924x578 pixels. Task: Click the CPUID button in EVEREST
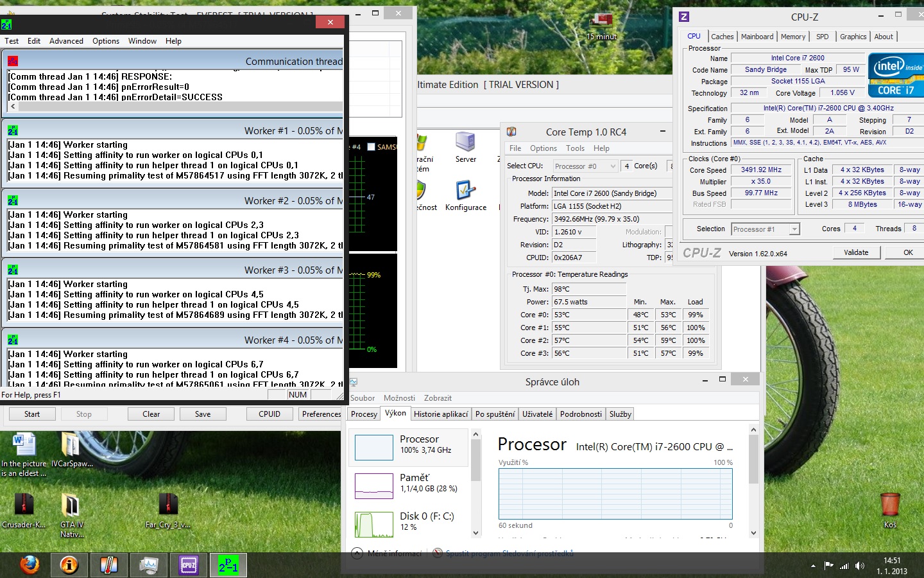pos(269,414)
